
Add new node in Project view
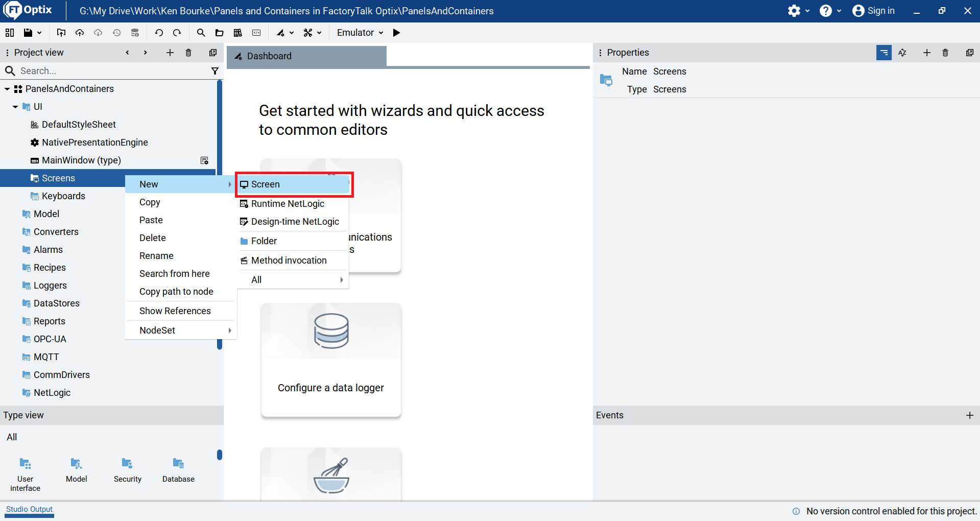[170, 53]
